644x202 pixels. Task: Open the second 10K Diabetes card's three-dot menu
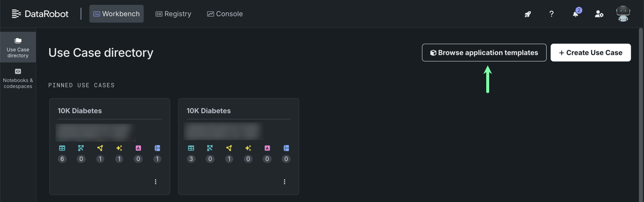(x=284, y=182)
